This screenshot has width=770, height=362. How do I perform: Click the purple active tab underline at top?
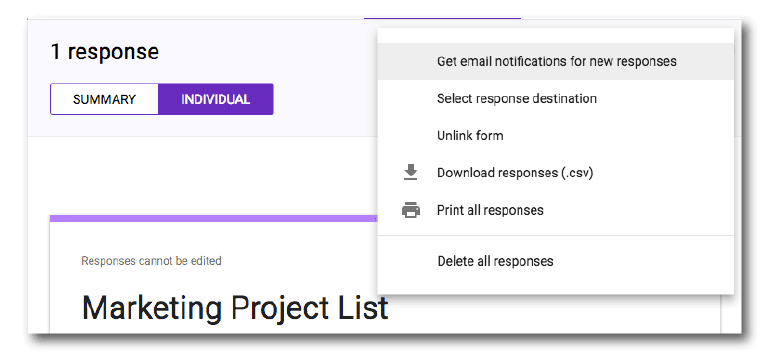coord(442,18)
